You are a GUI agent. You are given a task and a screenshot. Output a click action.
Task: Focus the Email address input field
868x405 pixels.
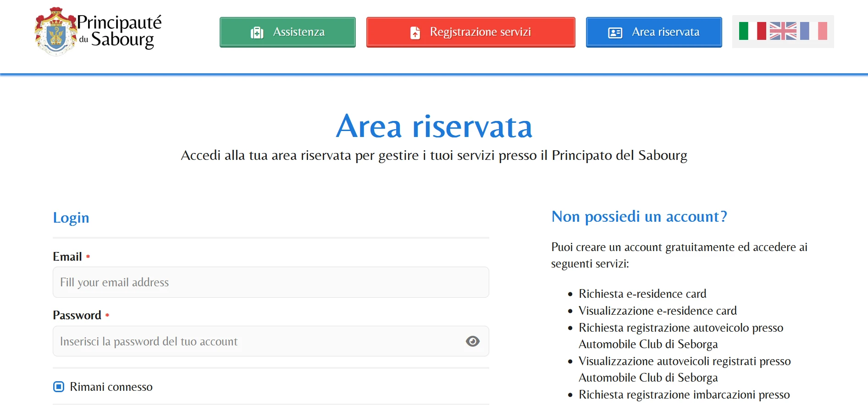point(271,282)
